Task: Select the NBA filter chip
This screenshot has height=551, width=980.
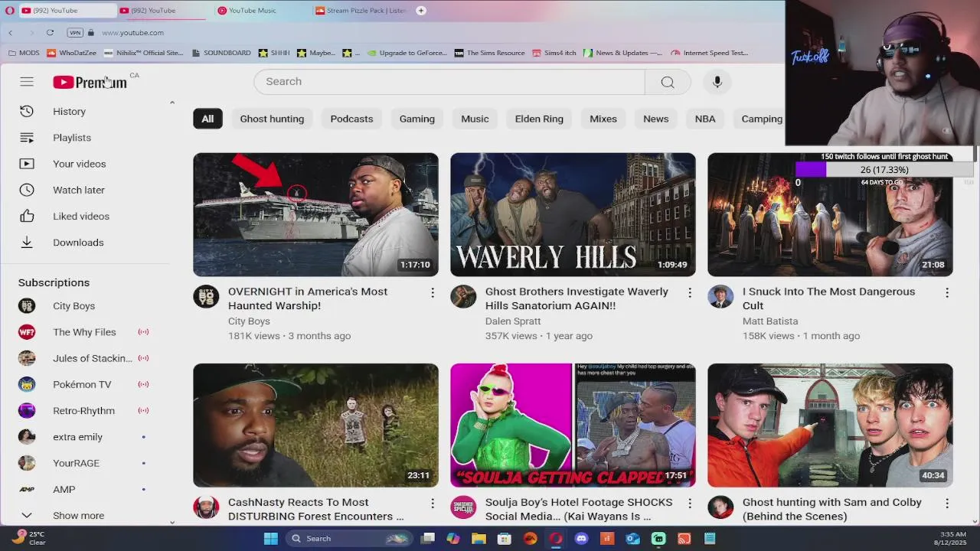Action: (705, 119)
